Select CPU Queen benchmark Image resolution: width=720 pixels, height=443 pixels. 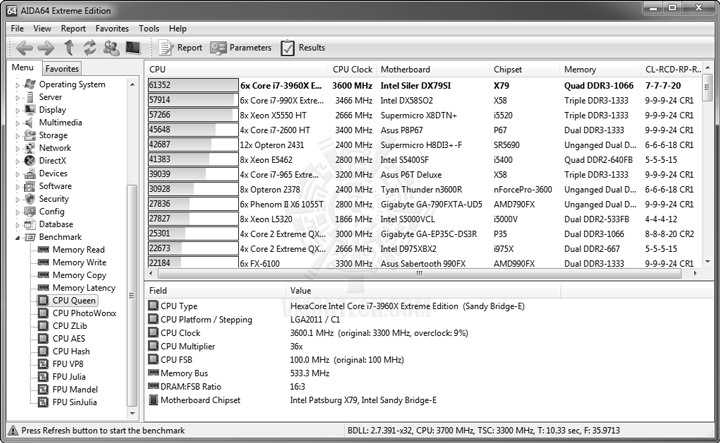(74, 300)
